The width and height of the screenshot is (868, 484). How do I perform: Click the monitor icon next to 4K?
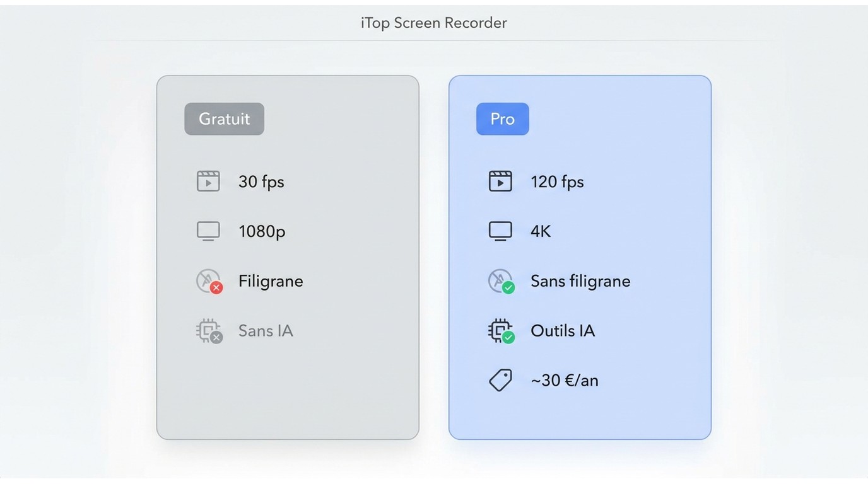500,231
